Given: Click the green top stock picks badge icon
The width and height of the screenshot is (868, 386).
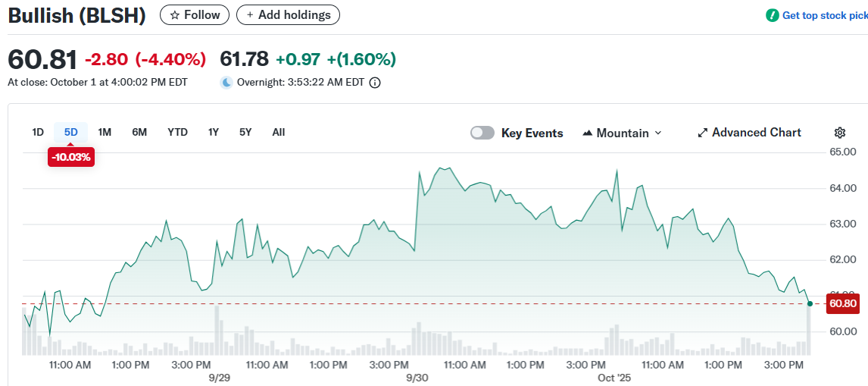Looking at the screenshot, I should (x=772, y=15).
